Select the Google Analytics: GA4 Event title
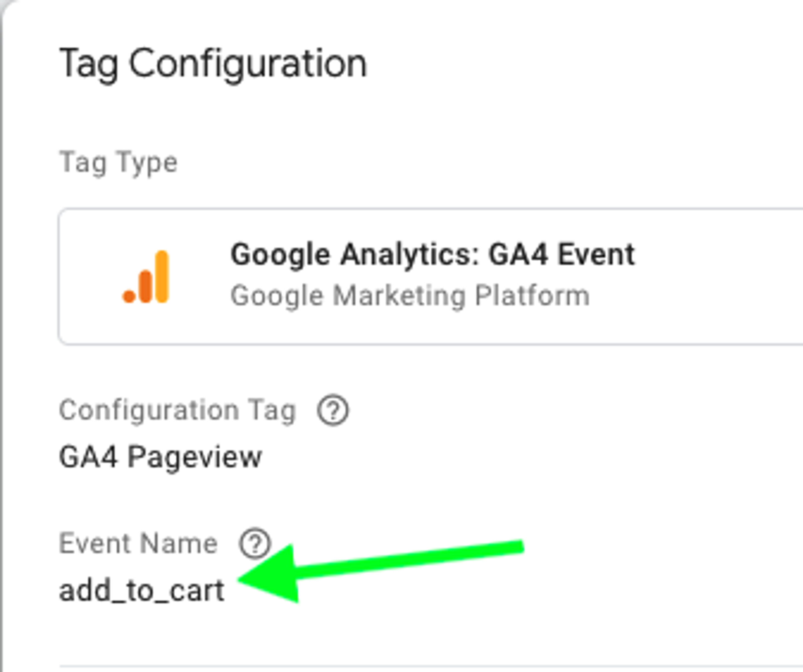This screenshot has width=803, height=672. (x=433, y=255)
